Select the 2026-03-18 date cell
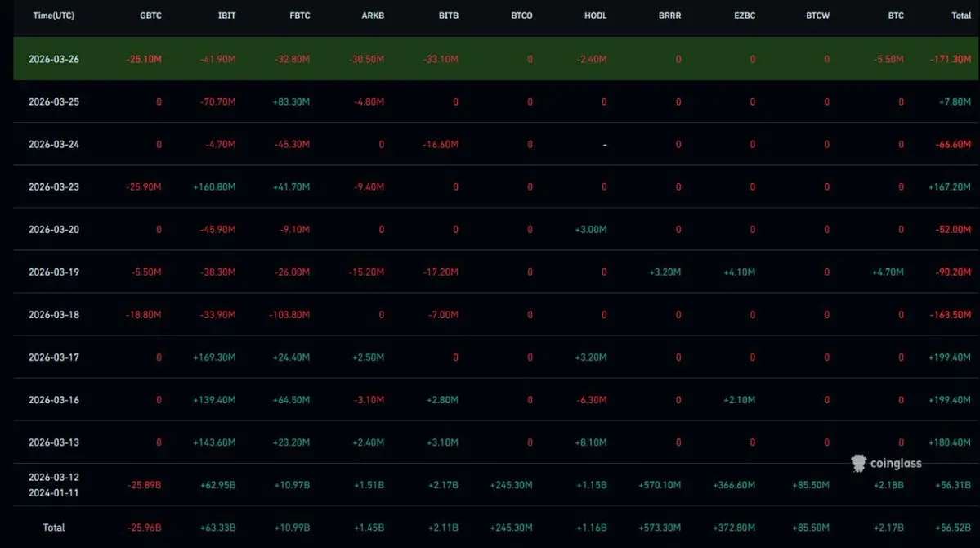Image resolution: width=980 pixels, height=548 pixels. point(54,315)
